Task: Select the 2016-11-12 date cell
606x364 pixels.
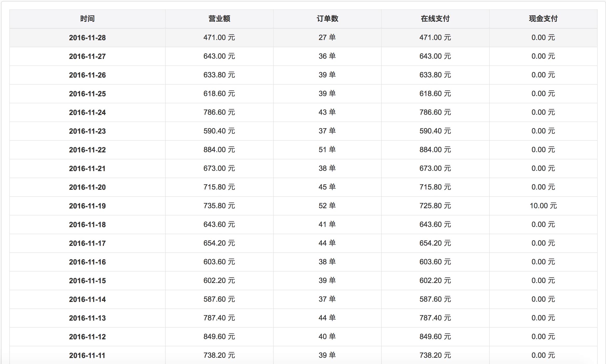Action: 87,337
